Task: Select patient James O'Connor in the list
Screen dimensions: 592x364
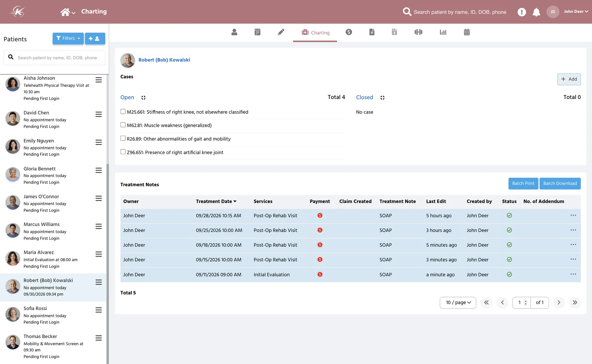Action: 54,203
